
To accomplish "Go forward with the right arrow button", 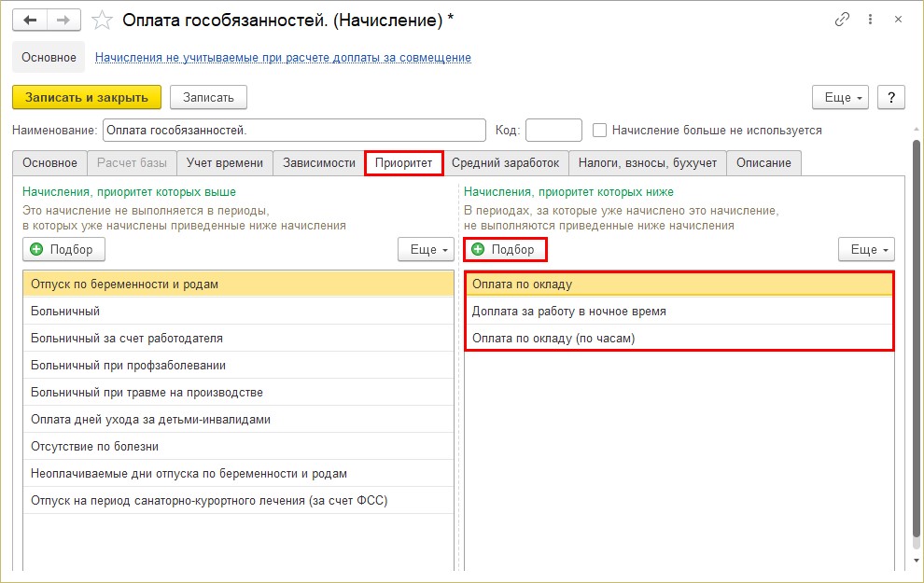I will 63,21.
